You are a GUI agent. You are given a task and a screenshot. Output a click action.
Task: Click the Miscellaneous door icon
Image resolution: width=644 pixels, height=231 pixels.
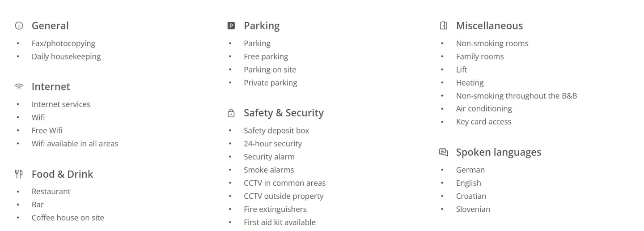tap(443, 26)
